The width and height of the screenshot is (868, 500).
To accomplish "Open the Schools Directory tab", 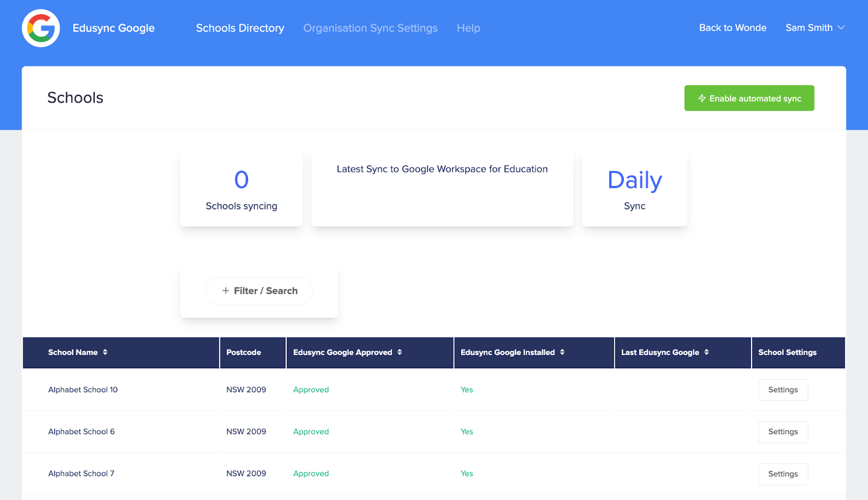I will (x=240, y=28).
